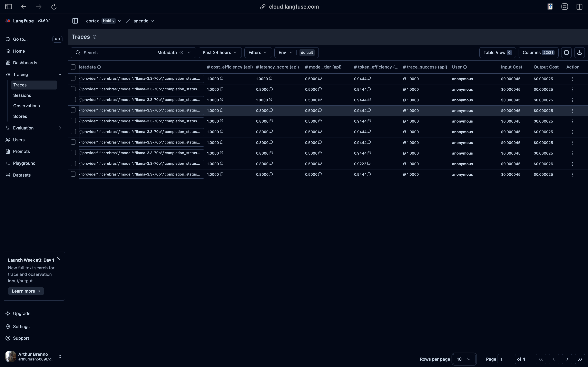The height and width of the screenshot is (367, 588).
Task: Go to last page with double chevron
Action: tap(580, 359)
